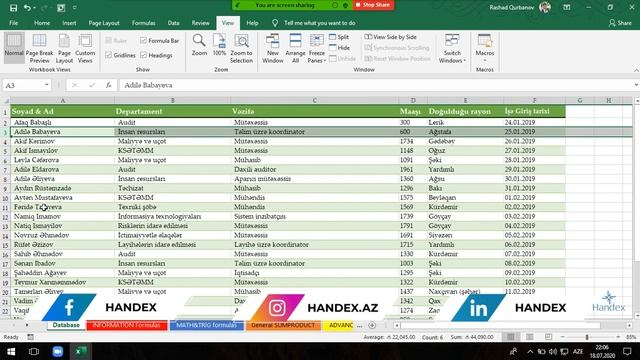Click zoom out minus button

point(563,337)
